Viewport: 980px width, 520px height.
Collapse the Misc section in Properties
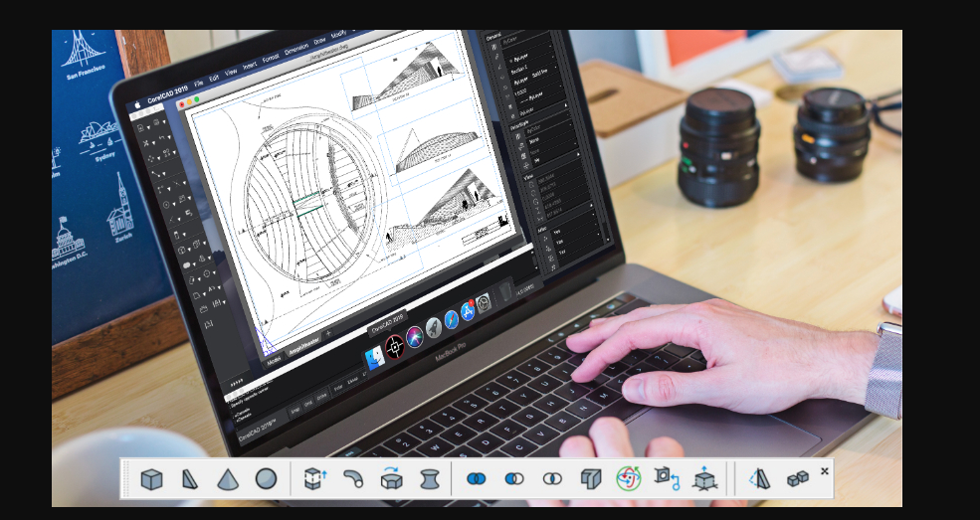coord(528,228)
